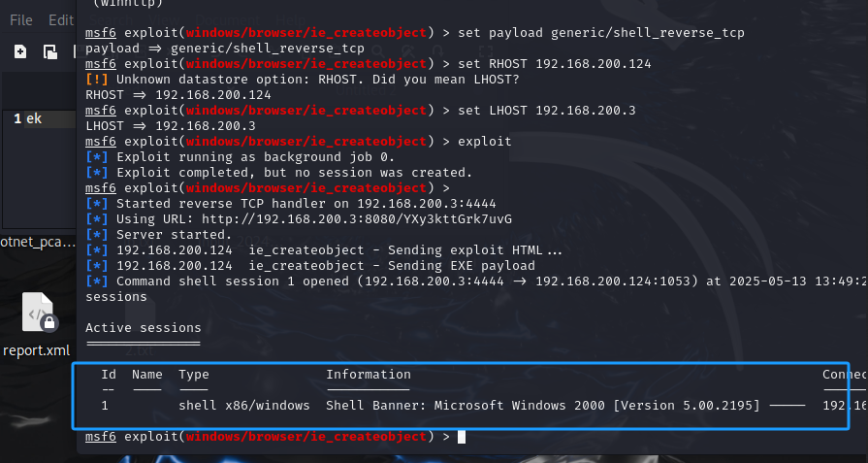Click the 'Active sessions' heading
The height and width of the screenshot is (463, 868).
coord(144,327)
